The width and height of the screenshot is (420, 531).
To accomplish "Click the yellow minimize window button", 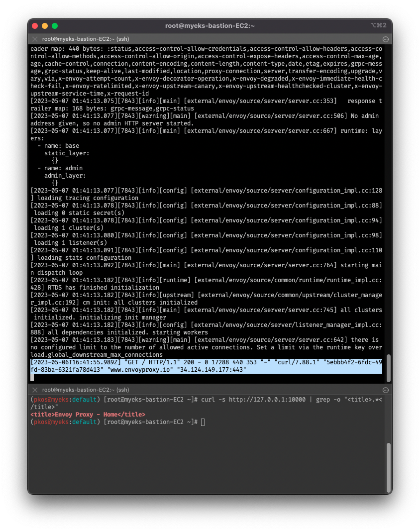I will 45,26.
